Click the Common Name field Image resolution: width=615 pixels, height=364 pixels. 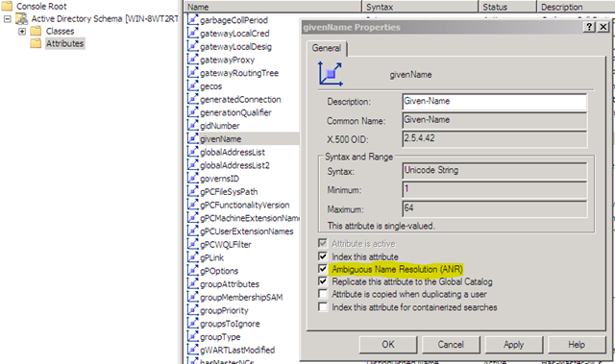point(495,120)
